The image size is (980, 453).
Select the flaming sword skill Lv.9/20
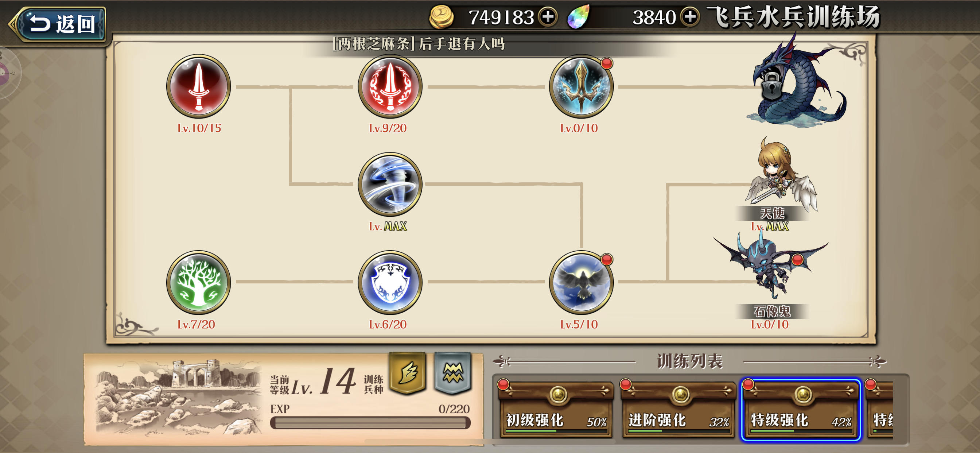(390, 86)
